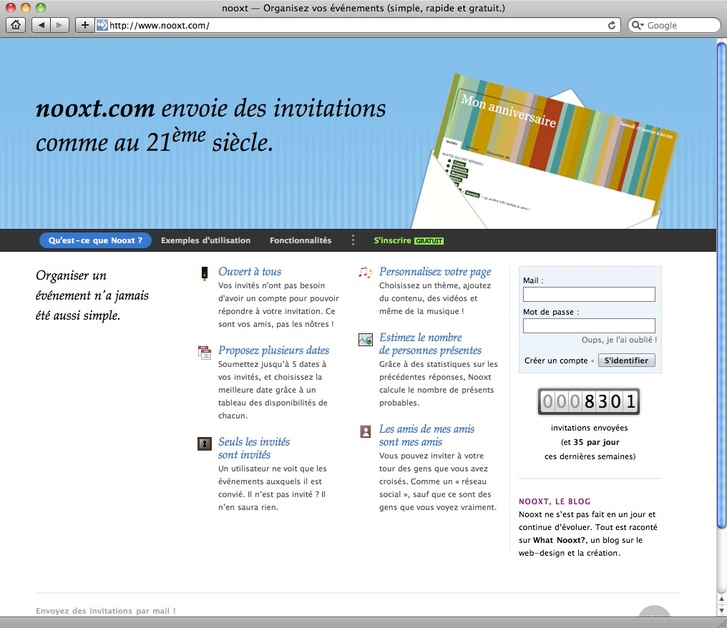The width and height of the screenshot is (727, 628).
Task: Select the Qu'est-ce que Nooxt ? tab
Action: (x=95, y=240)
